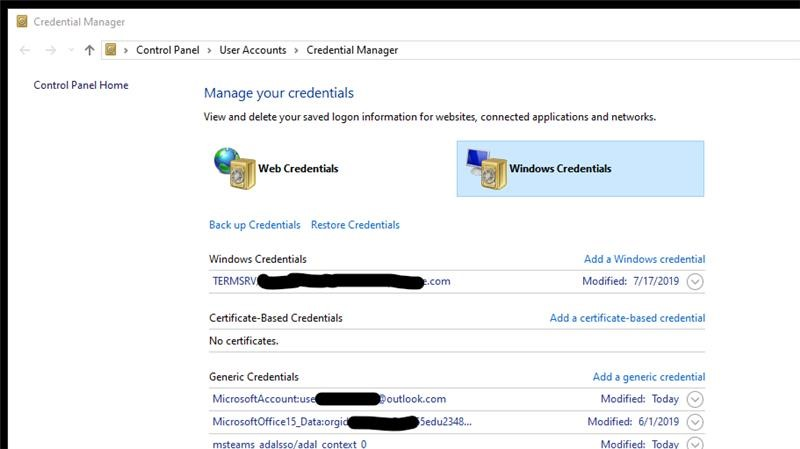This screenshot has width=800, height=449.
Task: Open Control Panel breadcrumb
Action: pyautogui.click(x=167, y=50)
